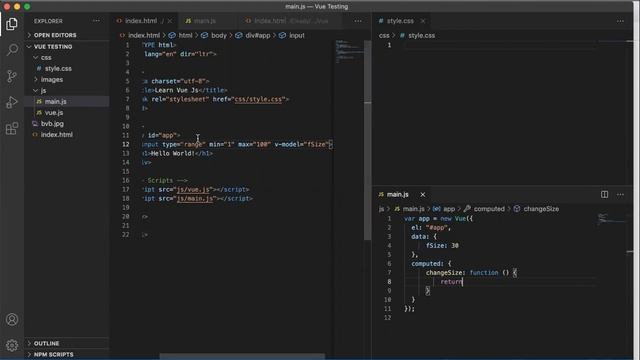Click the index.html horizontal scrollbar
Viewport: 640px width, 360px height.
[242, 357]
